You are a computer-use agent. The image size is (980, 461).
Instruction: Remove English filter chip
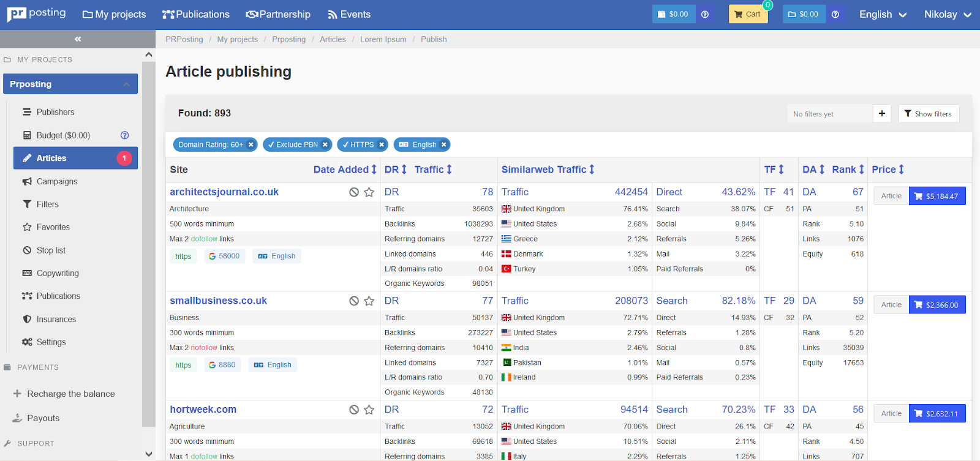(444, 144)
